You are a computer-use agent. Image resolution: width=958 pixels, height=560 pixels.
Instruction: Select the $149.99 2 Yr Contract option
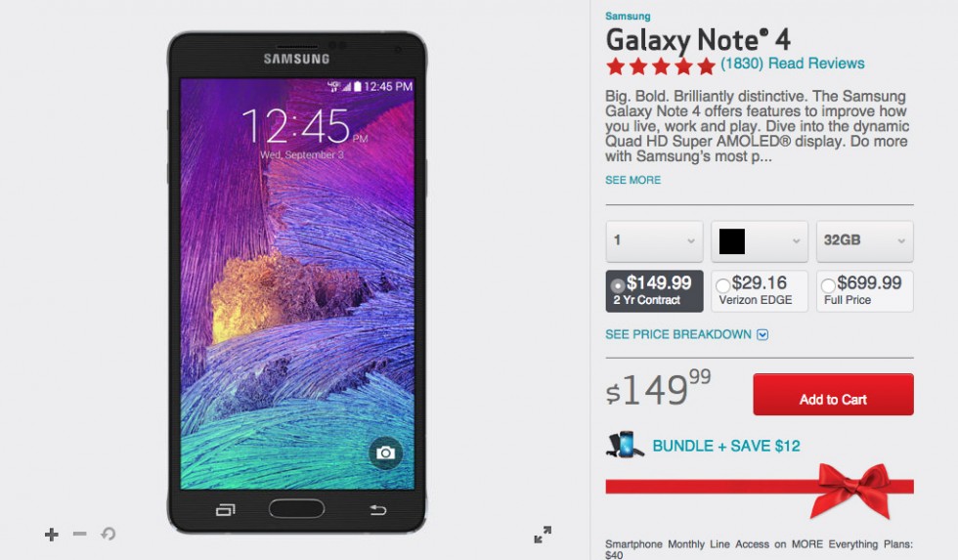click(x=654, y=290)
